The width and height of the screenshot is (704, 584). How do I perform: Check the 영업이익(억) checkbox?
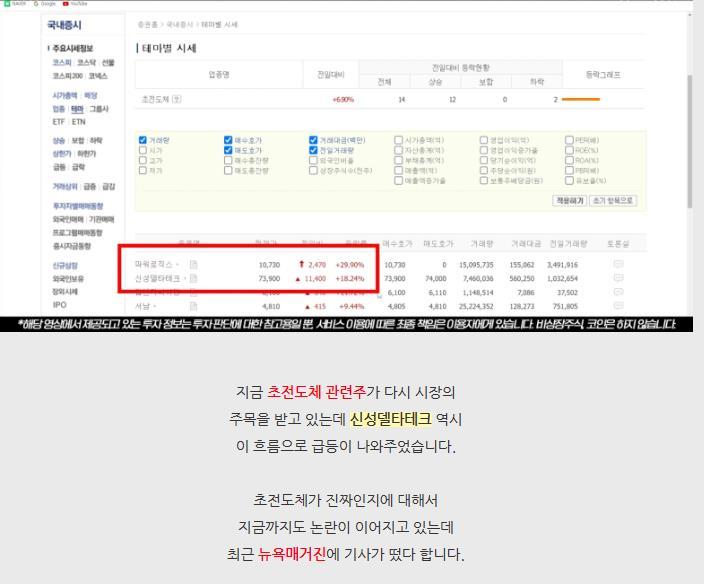click(x=484, y=140)
